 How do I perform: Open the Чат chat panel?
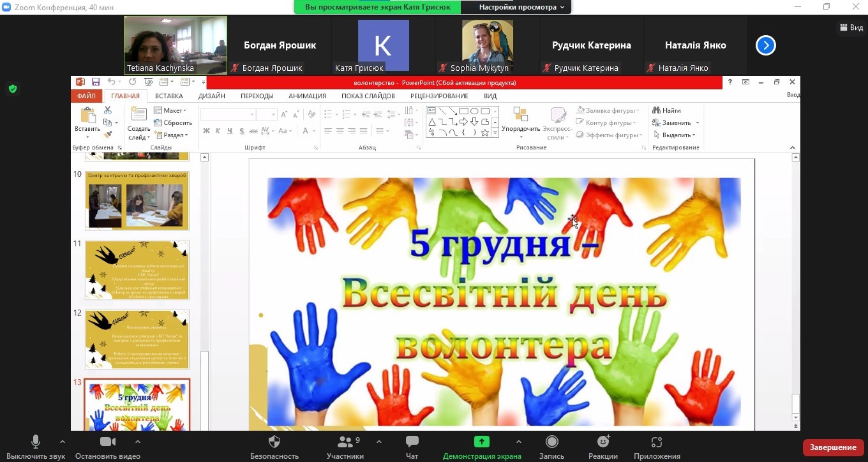tap(412, 442)
